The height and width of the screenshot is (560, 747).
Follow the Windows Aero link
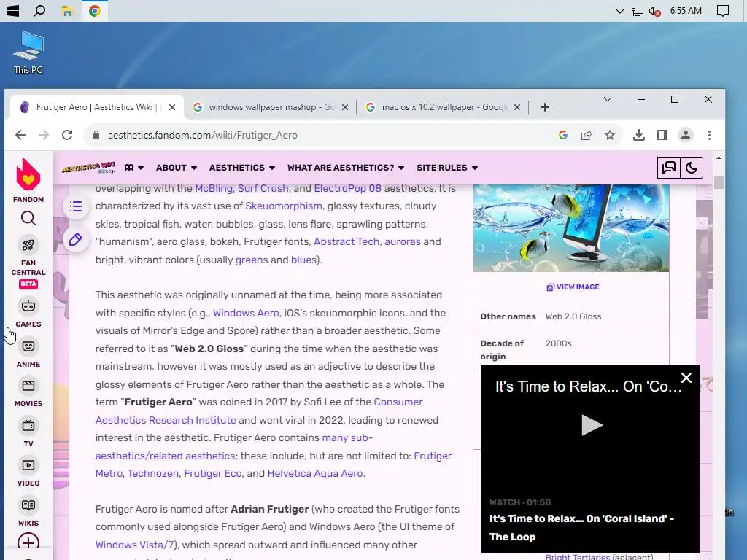click(246, 313)
